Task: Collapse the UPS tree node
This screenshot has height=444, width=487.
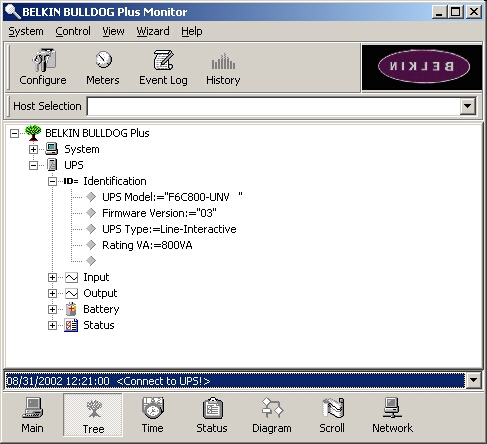Action: point(33,165)
